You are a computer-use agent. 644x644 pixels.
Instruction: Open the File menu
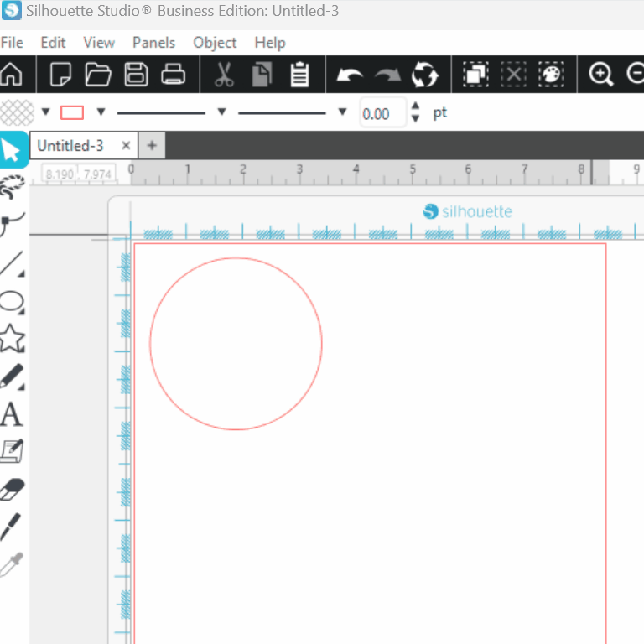pos(12,42)
